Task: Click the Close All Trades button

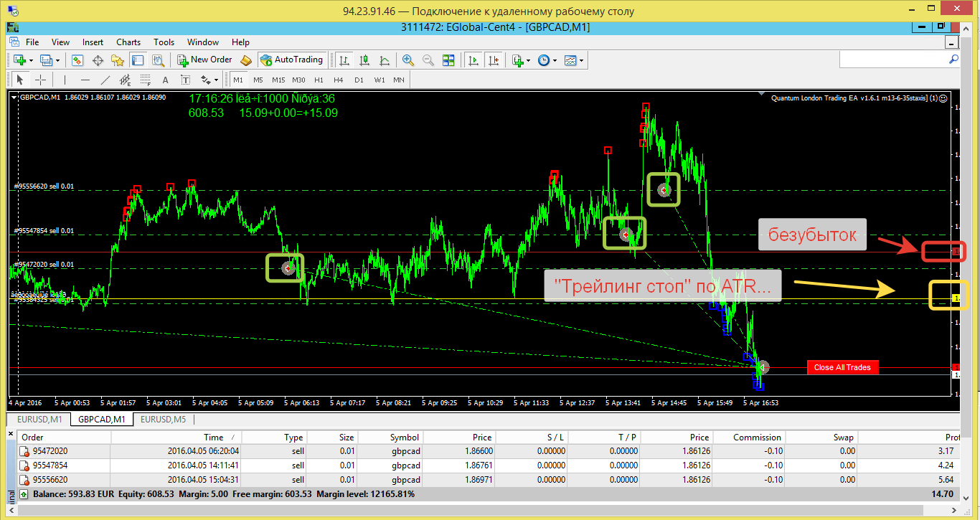Action: tap(842, 367)
